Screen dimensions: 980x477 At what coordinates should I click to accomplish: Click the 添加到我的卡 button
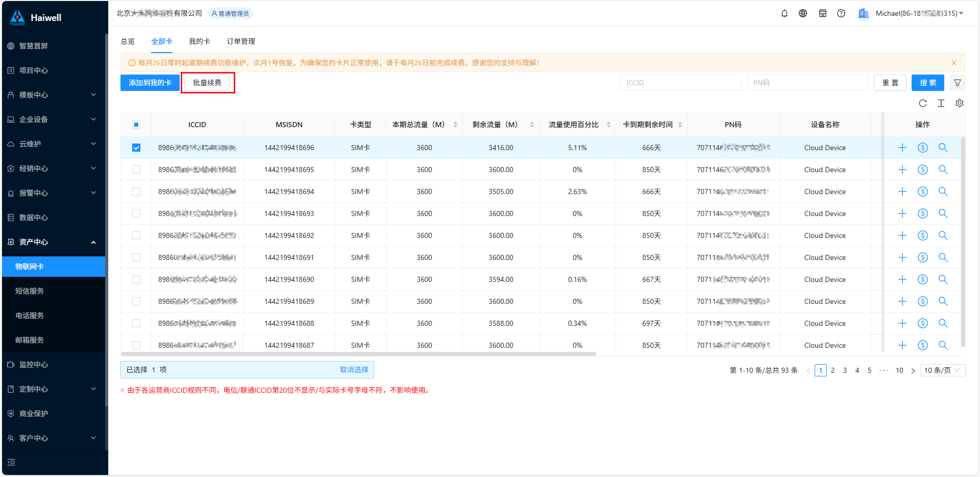pos(150,83)
